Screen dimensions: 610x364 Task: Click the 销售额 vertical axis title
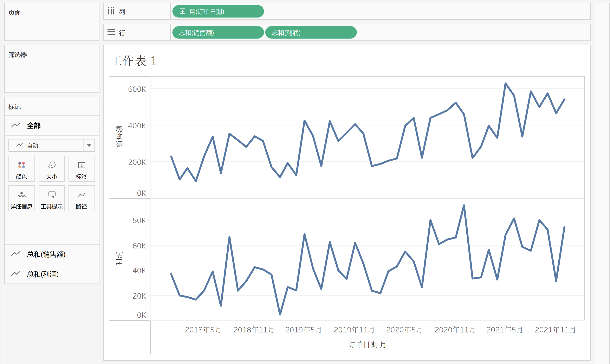(119, 136)
